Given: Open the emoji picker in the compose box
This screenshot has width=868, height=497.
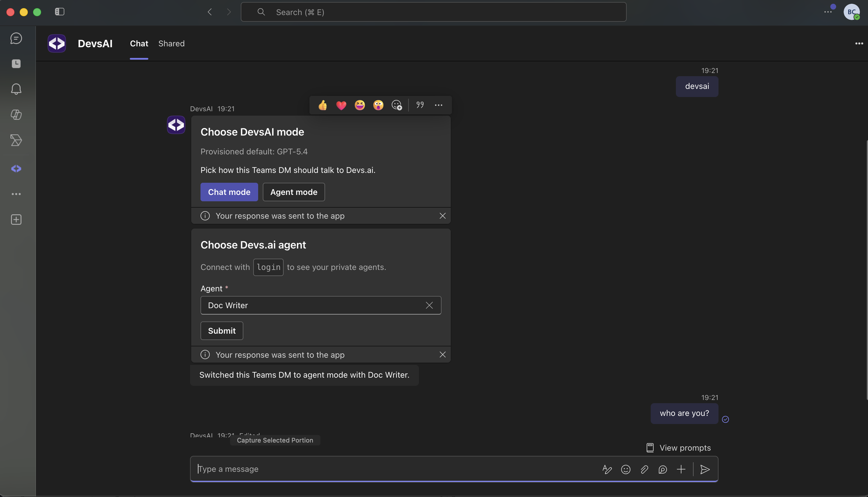Looking at the screenshot, I should pyautogui.click(x=626, y=469).
